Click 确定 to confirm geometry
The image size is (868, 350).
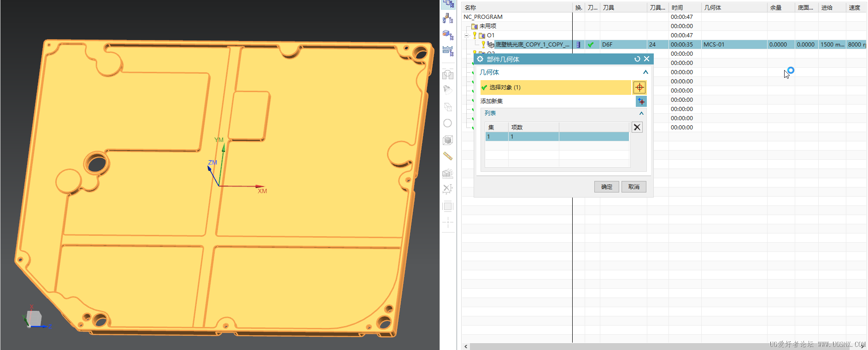(607, 187)
